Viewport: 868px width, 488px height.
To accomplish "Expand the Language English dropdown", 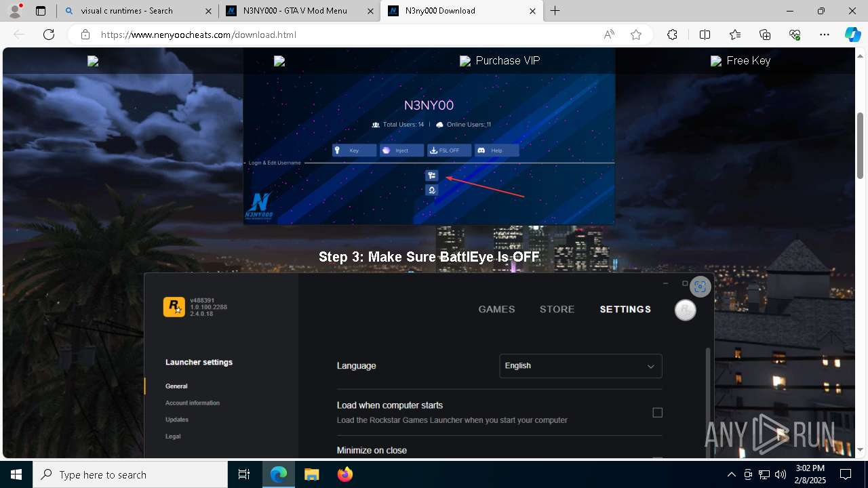I will pos(580,366).
